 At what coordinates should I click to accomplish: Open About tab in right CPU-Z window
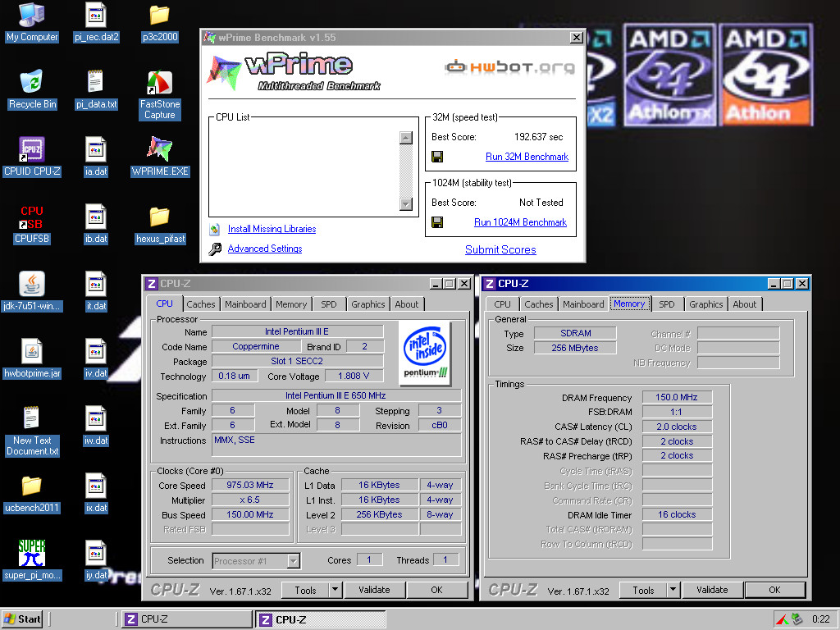point(745,304)
